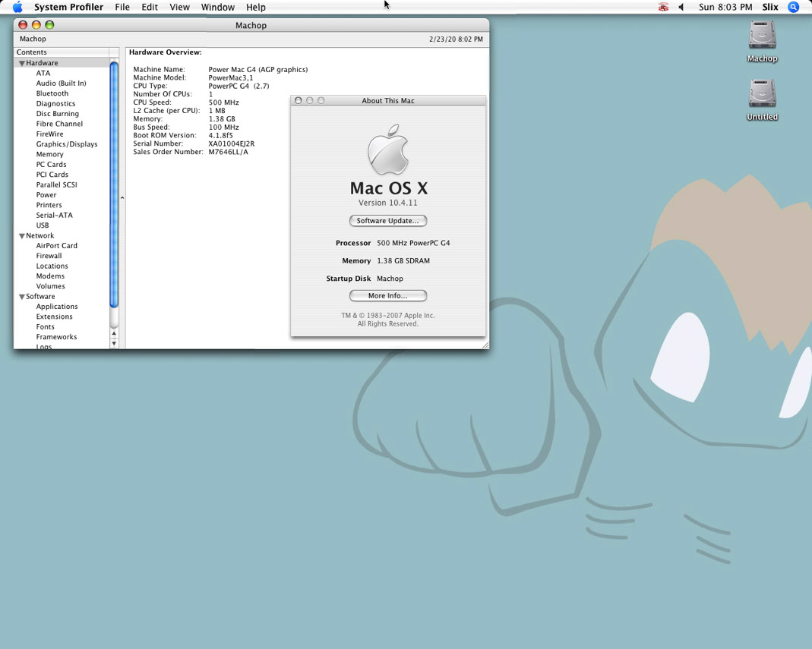Select Diagnostics in the sidebar
812x649 pixels.
click(x=56, y=104)
